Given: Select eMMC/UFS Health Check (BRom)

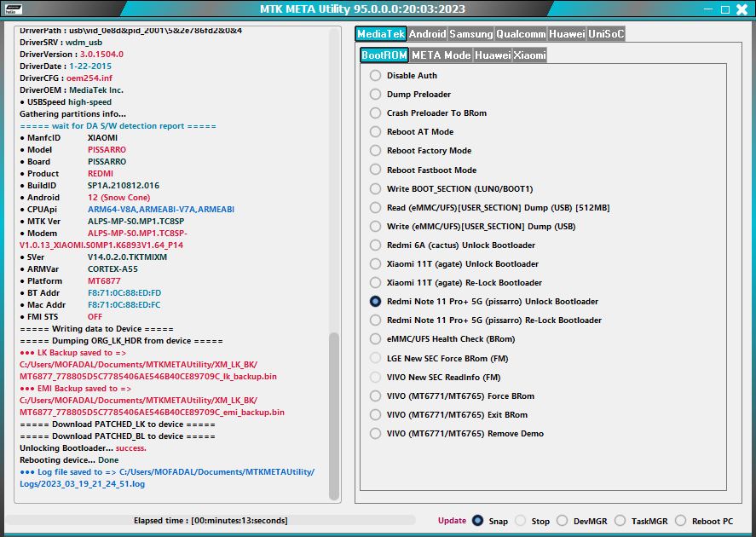Looking at the screenshot, I should point(442,339).
